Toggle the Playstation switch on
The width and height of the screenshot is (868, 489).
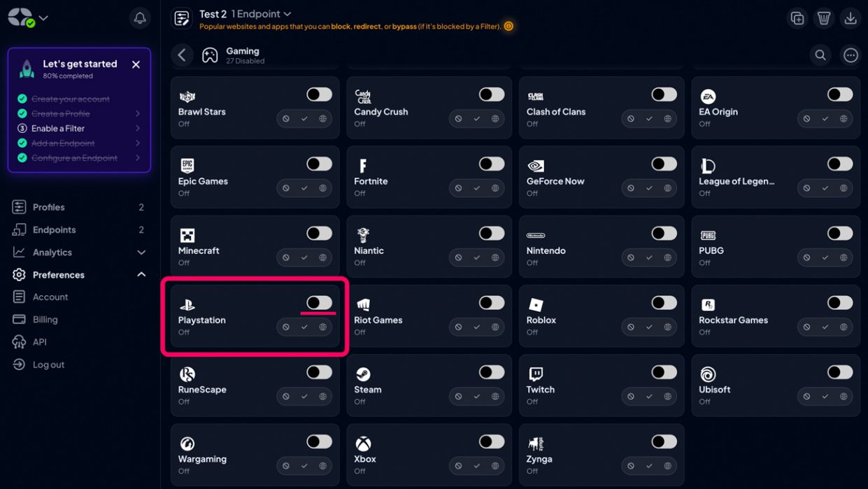point(319,302)
